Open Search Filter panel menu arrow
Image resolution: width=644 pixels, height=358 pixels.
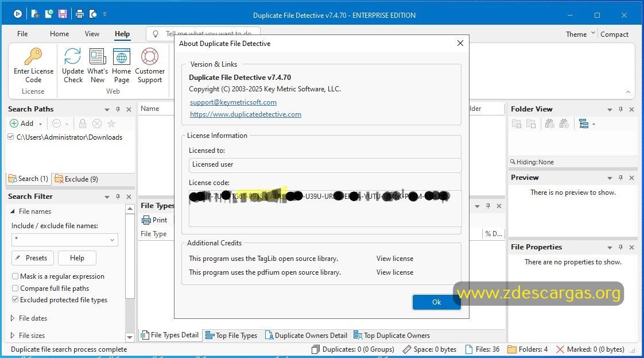[x=107, y=197]
